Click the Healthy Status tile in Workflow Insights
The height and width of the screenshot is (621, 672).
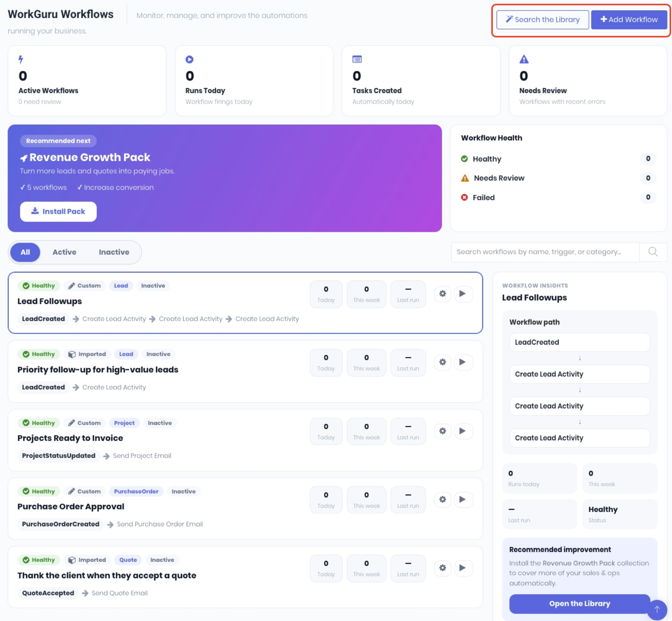(x=620, y=514)
